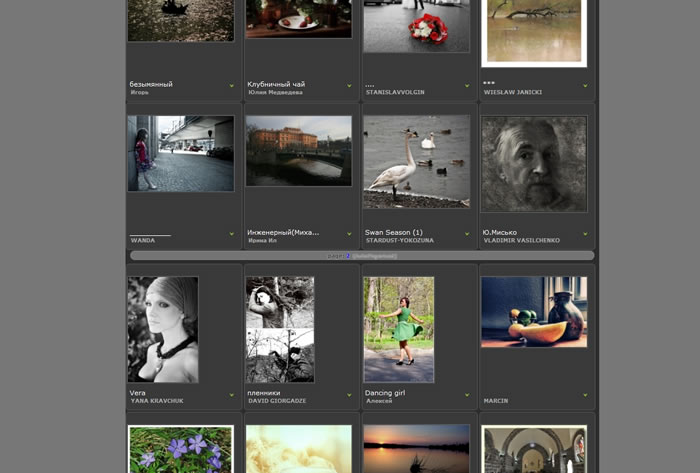This screenshot has width=700, height=473.
Task: View the girl in green dress photo
Action: click(399, 329)
